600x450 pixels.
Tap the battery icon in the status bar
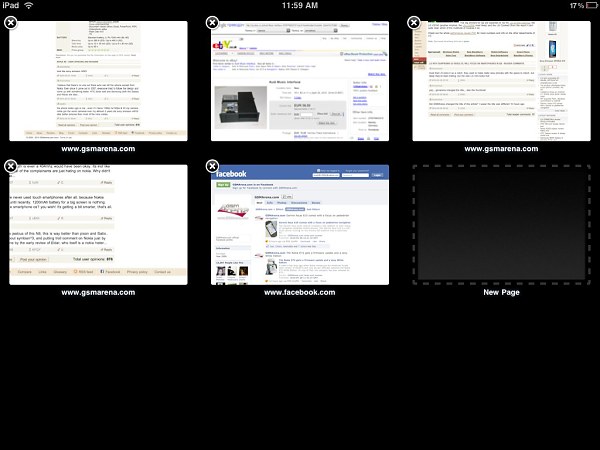(587, 6)
